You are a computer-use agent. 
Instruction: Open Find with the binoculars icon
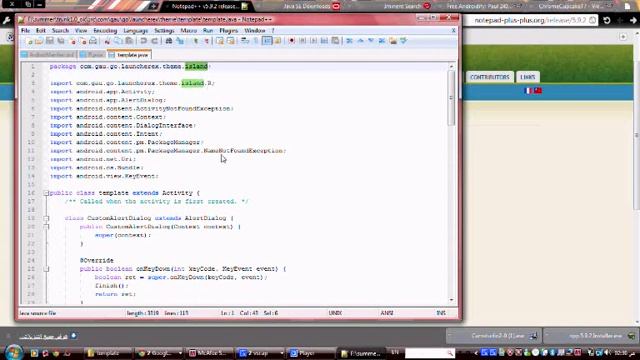click(169, 41)
